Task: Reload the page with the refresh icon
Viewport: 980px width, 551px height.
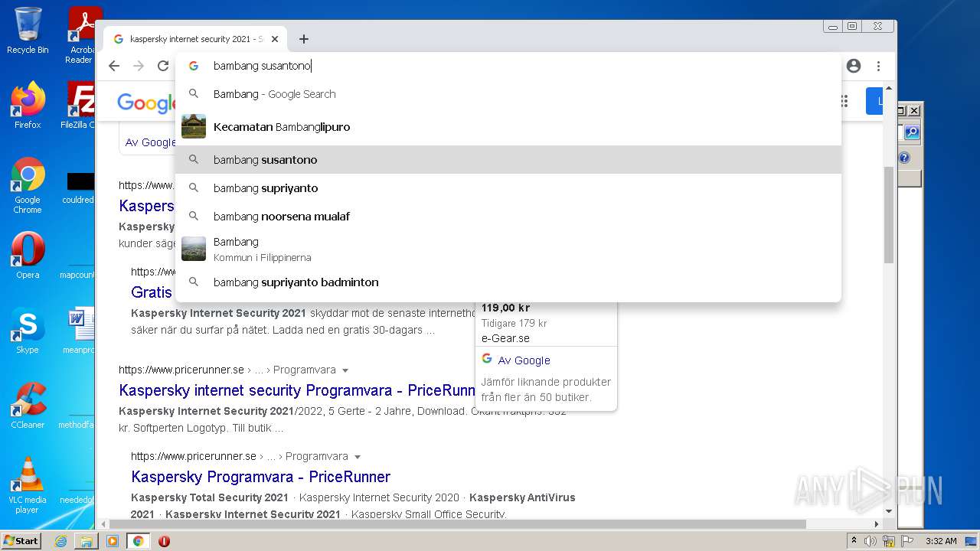Action: click(x=163, y=66)
